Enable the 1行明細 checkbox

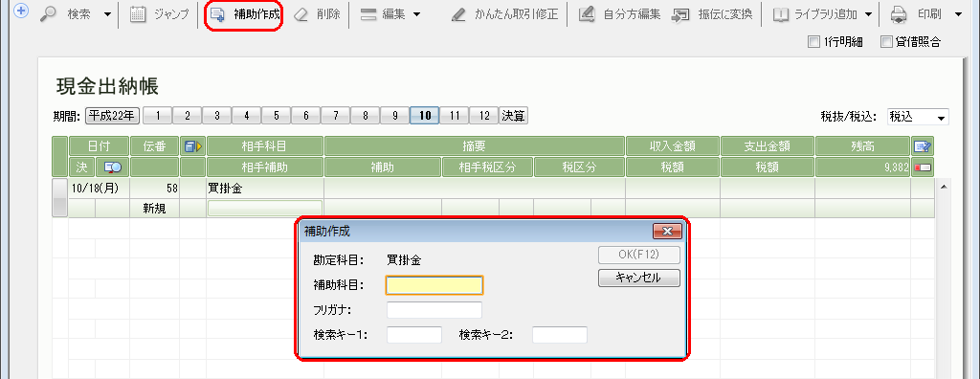[x=813, y=42]
